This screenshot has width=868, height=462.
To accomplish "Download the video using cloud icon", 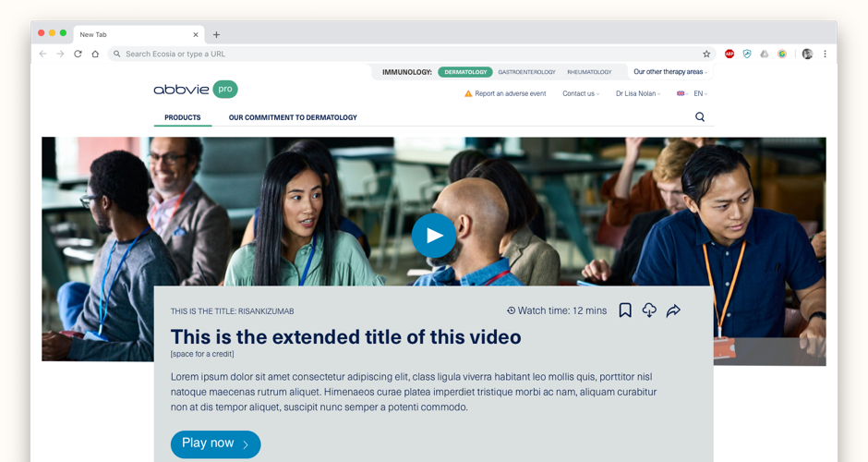I will 649,310.
